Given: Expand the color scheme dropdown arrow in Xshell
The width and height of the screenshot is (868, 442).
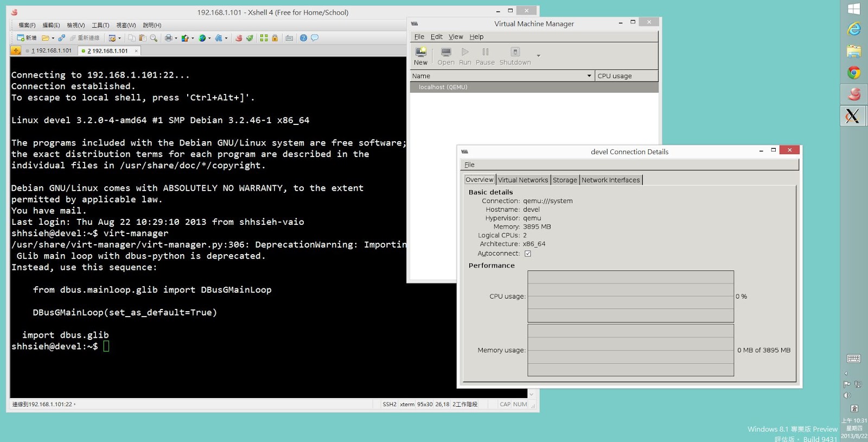Looking at the screenshot, I should (x=193, y=39).
